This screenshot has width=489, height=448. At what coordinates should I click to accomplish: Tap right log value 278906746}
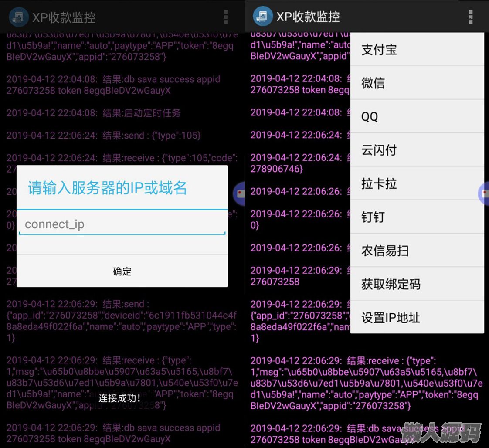(277, 169)
